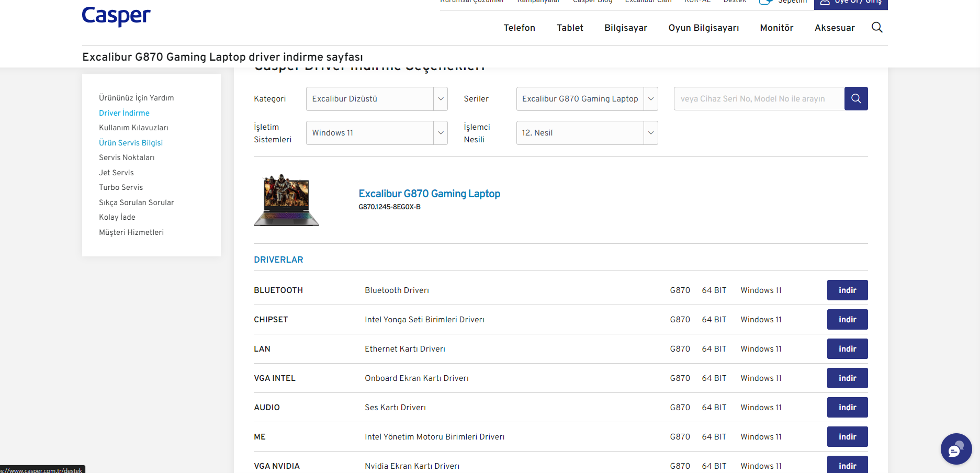Open the Bilgisayar menu

pos(626,28)
